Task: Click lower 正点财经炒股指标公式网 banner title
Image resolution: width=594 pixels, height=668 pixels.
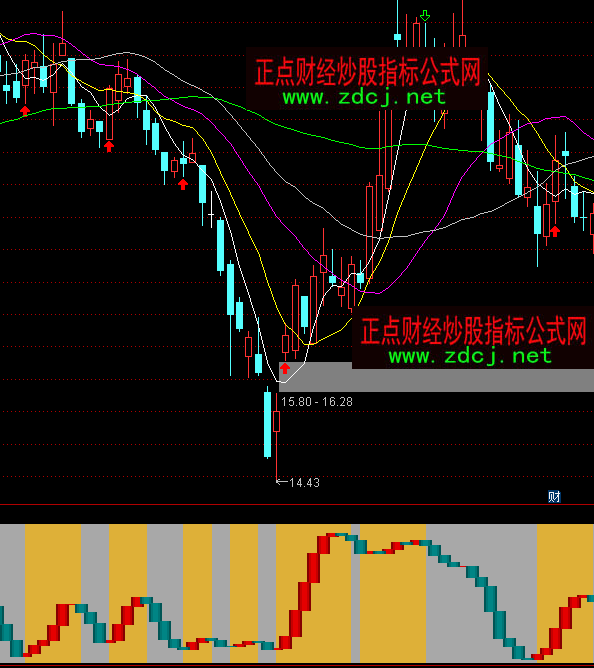Action: click(x=473, y=331)
